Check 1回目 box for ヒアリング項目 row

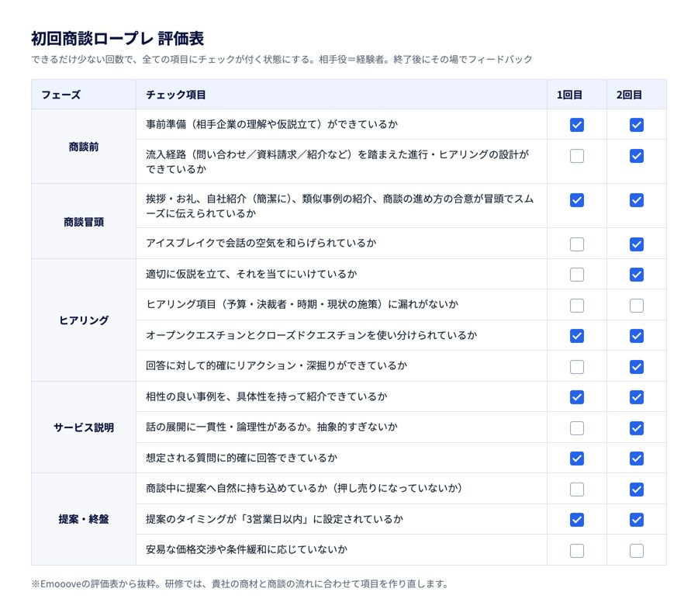(x=576, y=306)
